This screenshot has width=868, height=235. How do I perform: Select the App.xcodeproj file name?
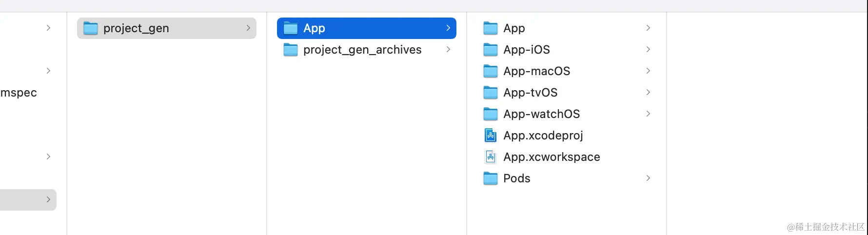[x=543, y=136]
